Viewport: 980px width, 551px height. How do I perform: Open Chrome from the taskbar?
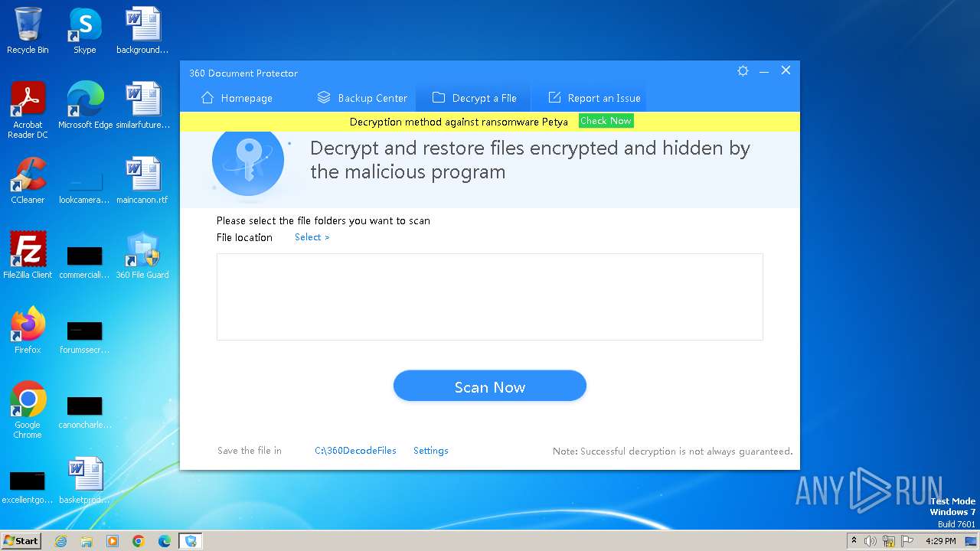[139, 541]
